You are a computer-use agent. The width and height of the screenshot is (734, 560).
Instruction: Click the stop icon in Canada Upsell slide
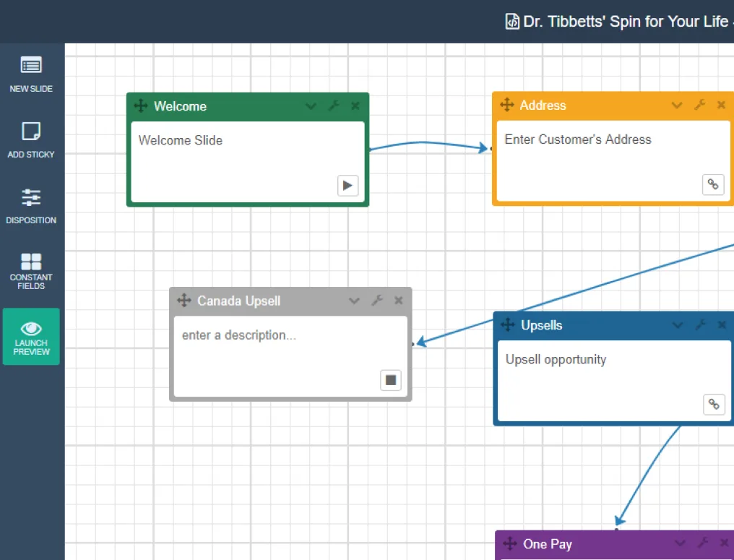(391, 380)
